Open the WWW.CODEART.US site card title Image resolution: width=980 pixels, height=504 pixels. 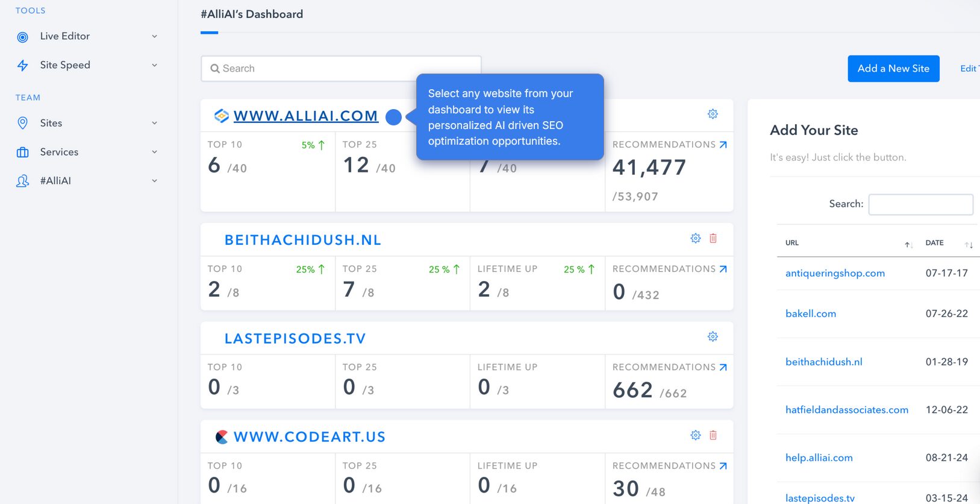pos(310,437)
